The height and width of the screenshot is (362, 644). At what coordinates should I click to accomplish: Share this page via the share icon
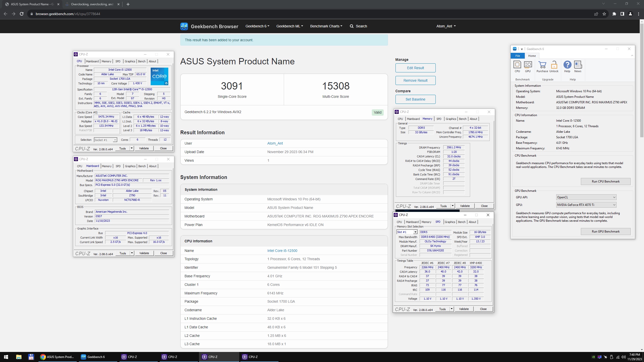point(596,14)
